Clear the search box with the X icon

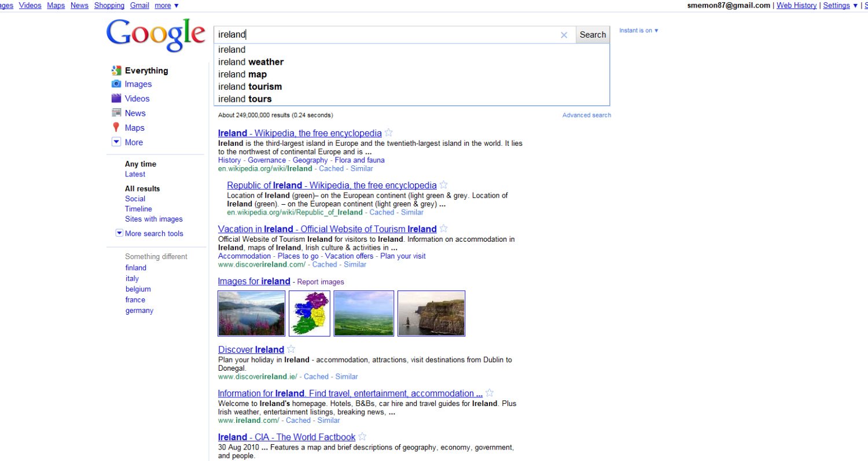[564, 35]
